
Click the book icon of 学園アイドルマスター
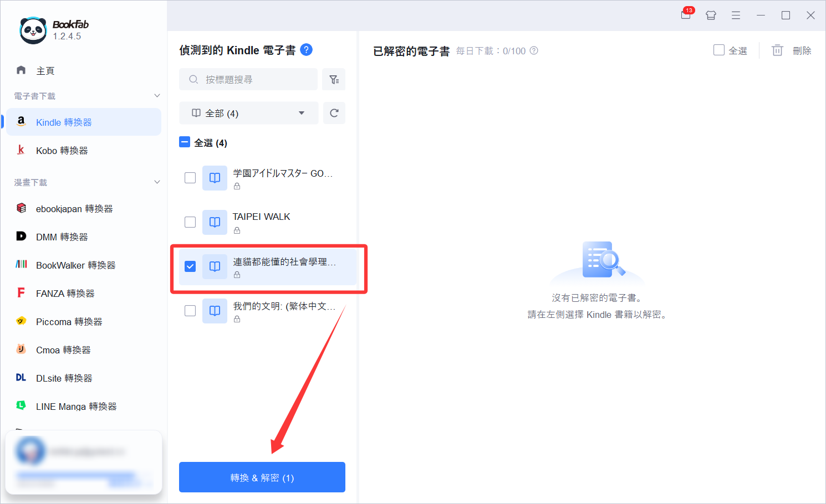[x=215, y=178]
